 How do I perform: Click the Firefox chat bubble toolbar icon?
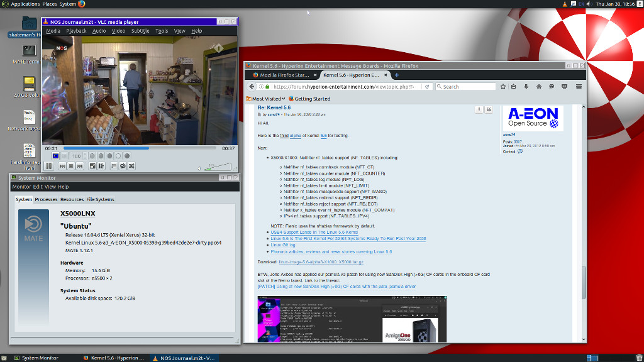click(x=552, y=87)
